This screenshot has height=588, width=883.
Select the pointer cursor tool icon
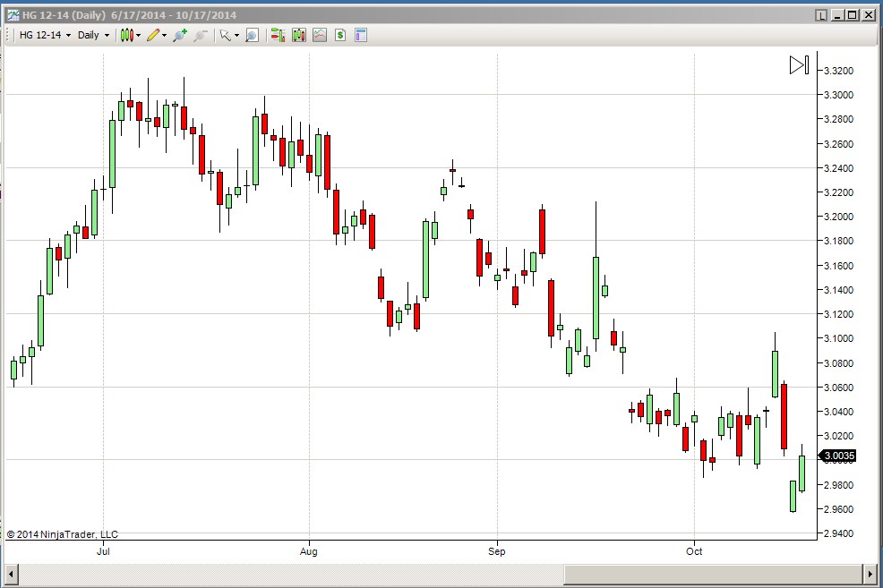pyautogui.click(x=226, y=36)
